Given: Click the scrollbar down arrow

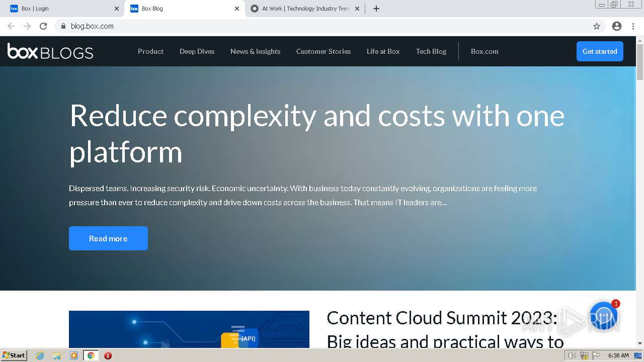Looking at the screenshot, I should pyautogui.click(x=640, y=343).
